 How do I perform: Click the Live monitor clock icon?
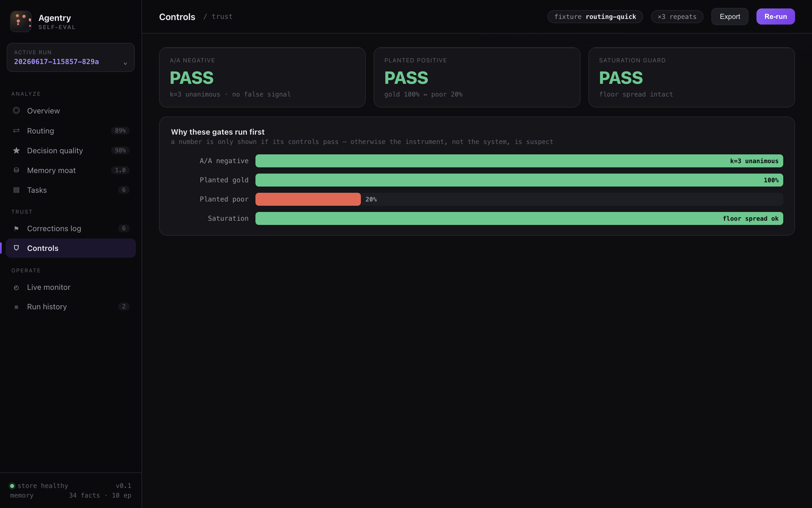pyautogui.click(x=16, y=288)
